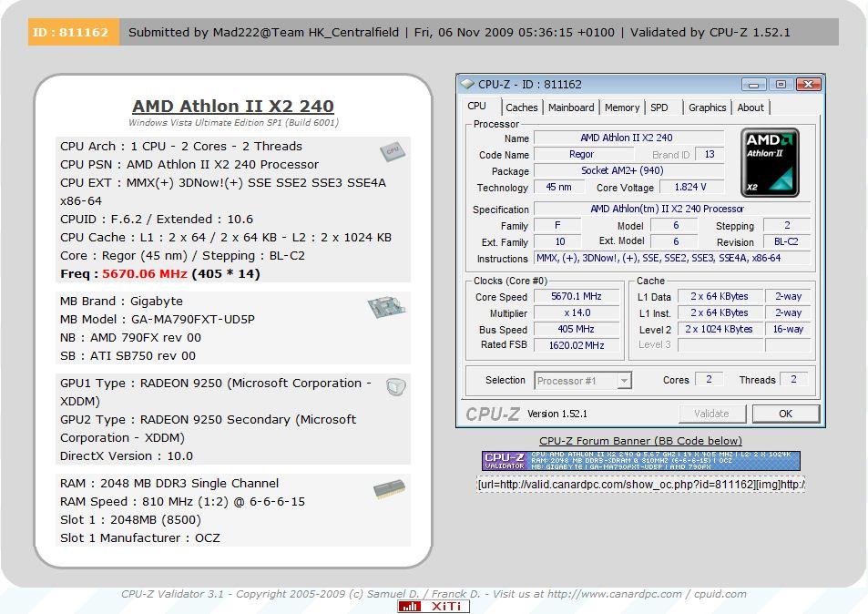Click the red 5670.06 MHz frequency text
The width and height of the screenshot is (868, 614).
click(145, 273)
